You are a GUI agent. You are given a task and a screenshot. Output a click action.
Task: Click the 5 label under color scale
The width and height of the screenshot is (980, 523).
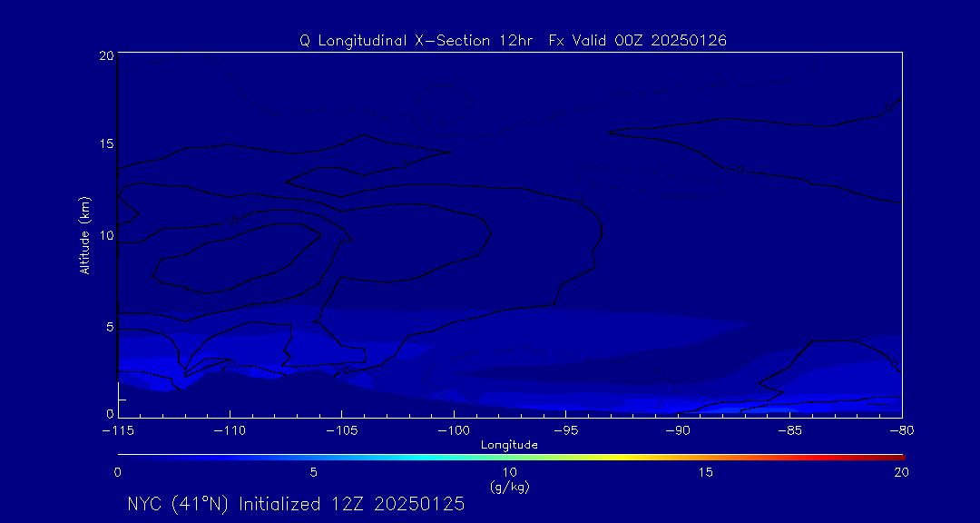click(x=314, y=473)
